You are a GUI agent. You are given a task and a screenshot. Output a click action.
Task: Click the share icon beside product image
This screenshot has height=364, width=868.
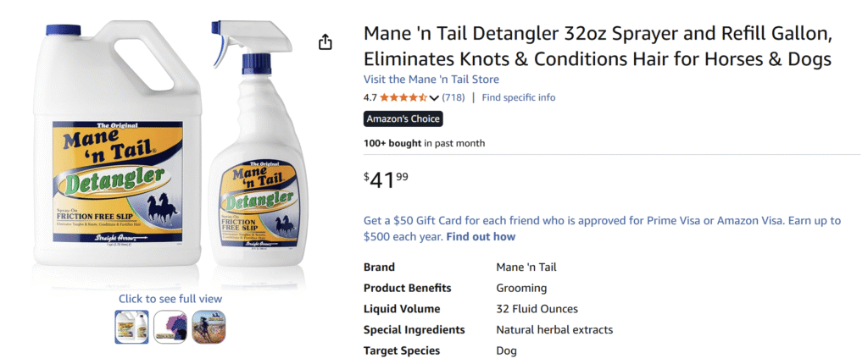pos(325,42)
